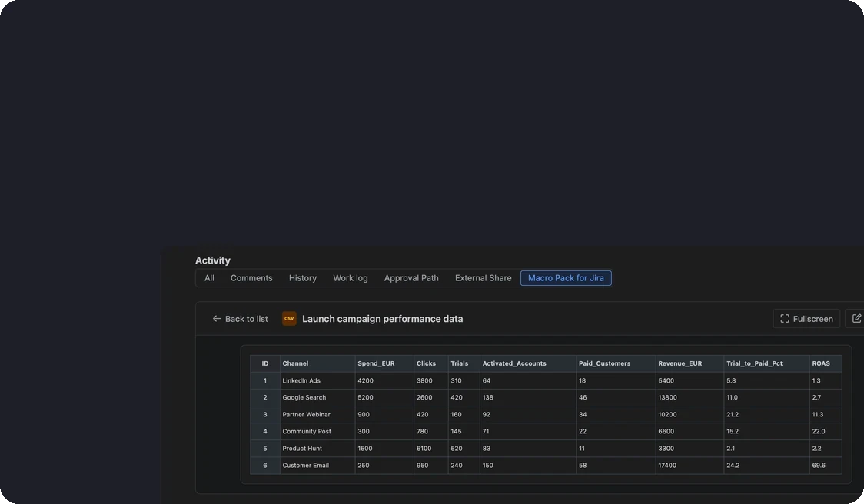
Task: Click revenue 5400 for LinkedIn Ads
Action: (x=690, y=380)
